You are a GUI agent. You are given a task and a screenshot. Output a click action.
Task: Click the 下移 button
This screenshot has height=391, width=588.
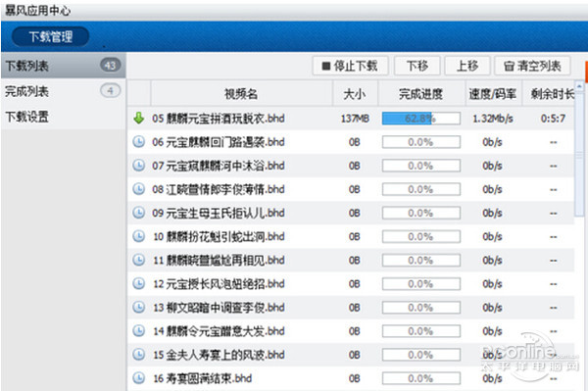click(x=417, y=66)
